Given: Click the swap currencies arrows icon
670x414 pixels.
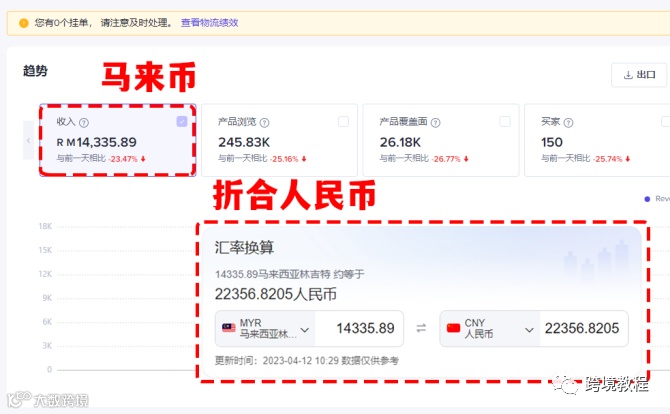Looking at the screenshot, I should point(421,328).
